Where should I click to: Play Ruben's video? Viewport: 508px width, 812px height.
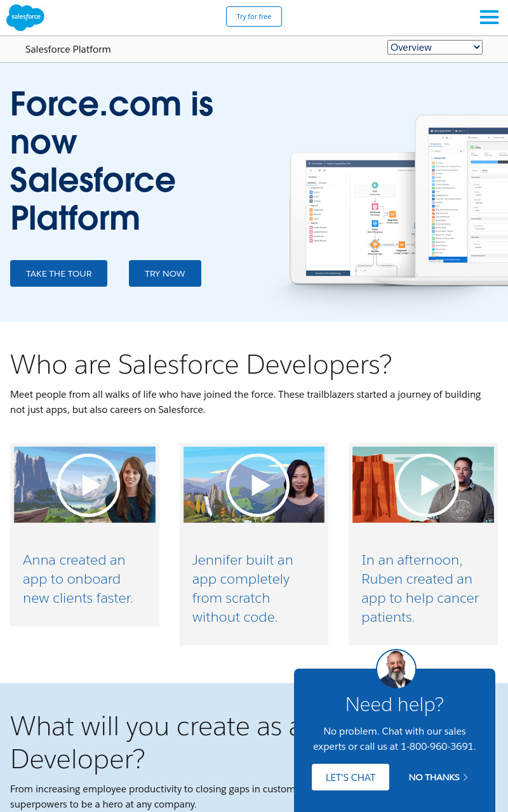427,485
